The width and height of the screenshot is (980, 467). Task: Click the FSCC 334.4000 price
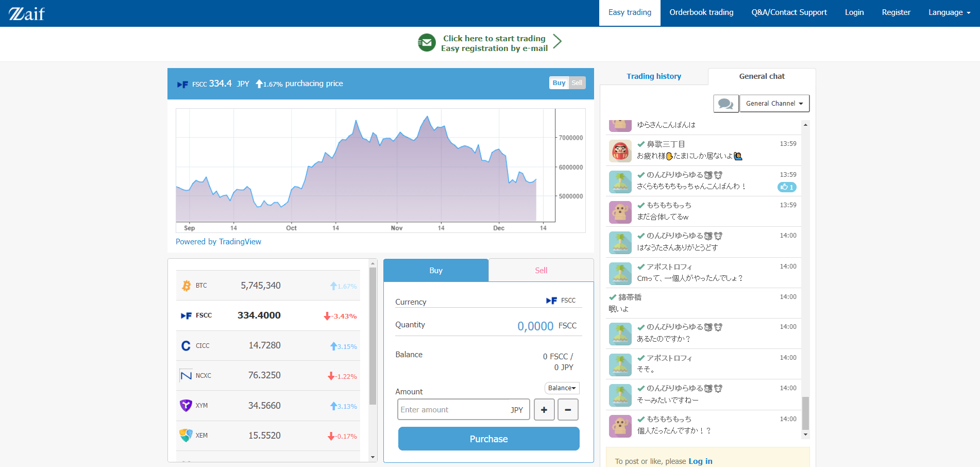259,315
